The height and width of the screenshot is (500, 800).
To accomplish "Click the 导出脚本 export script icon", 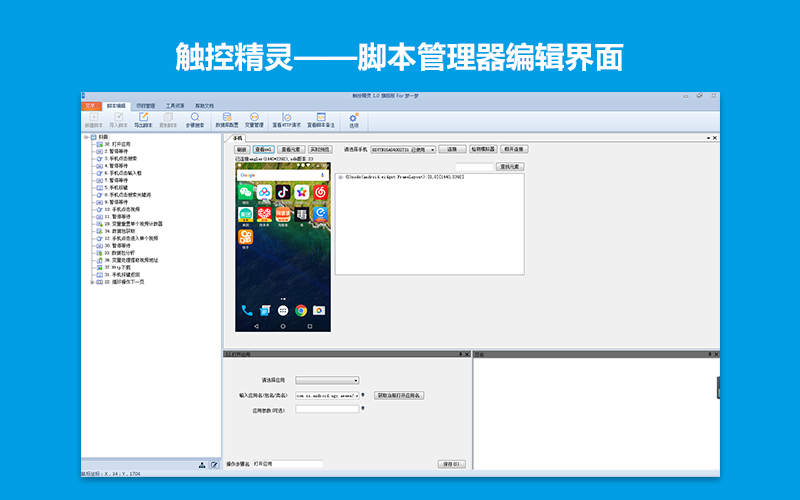I will (142, 120).
